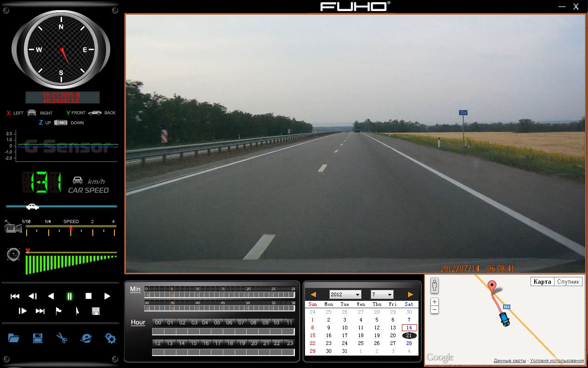Switch map to Спутник view
The width and height of the screenshot is (588, 368).
click(x=568, y=282)
